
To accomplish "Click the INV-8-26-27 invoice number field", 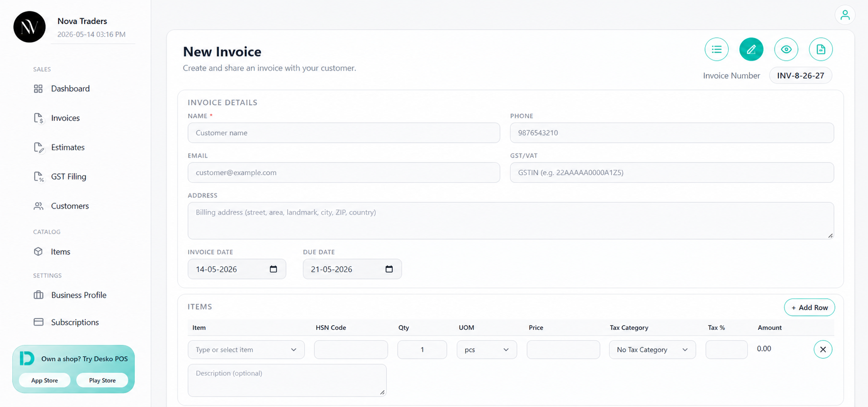I will 801,75.
